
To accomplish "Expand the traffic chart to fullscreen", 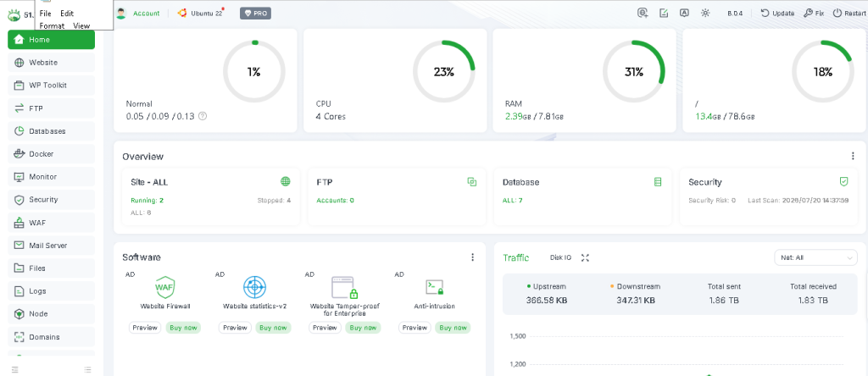I will click(585, 257).
